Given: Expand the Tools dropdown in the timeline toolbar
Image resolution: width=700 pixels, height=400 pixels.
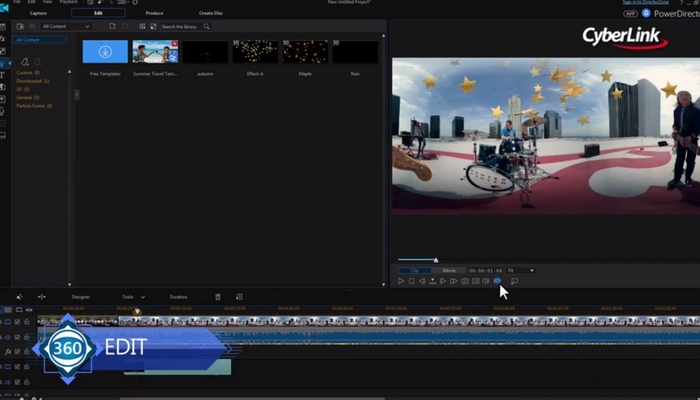Looking at the screenshot, I should (133, 297).
